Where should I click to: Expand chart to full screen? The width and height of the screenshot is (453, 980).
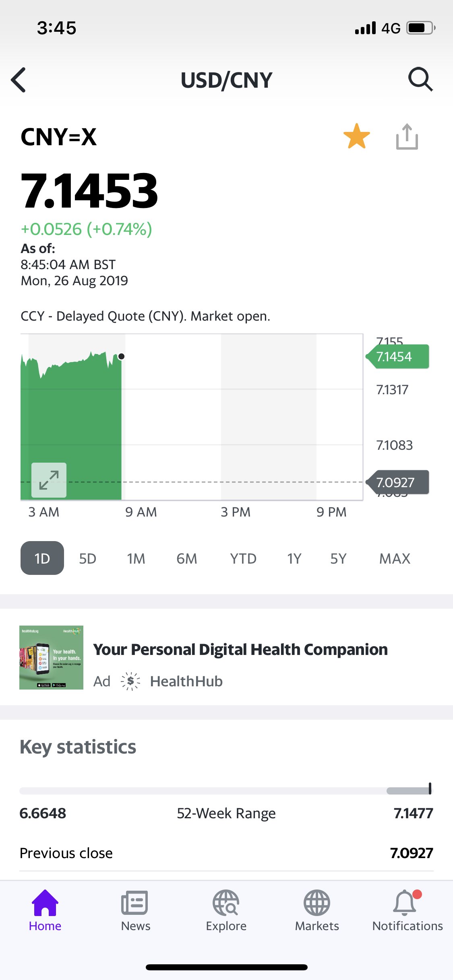49,480
